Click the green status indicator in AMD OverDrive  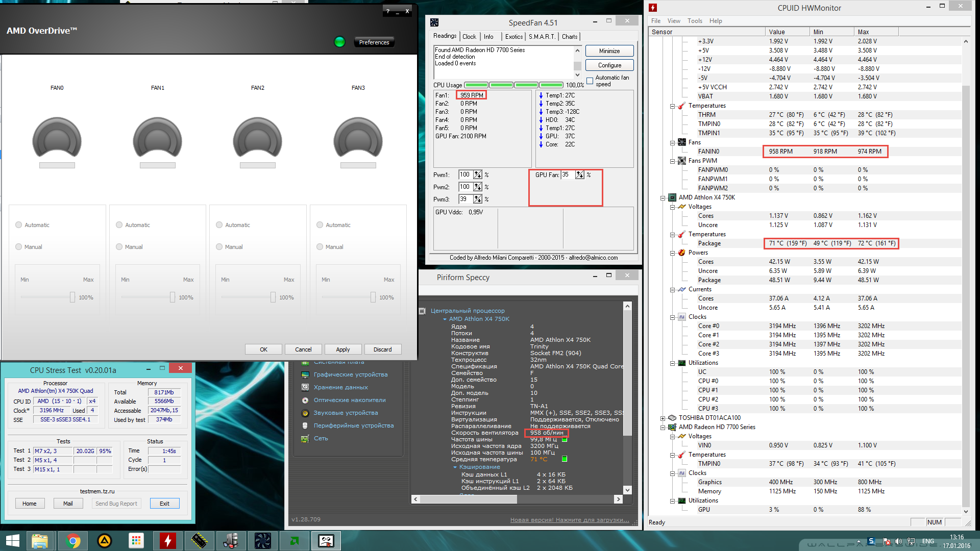click(339, 42)
